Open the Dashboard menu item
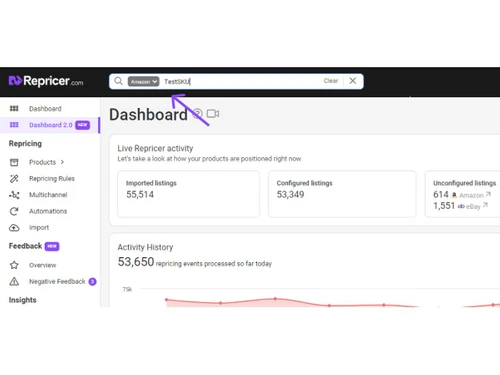This screenshot has width=500, height=375. [x=45, y=109]
